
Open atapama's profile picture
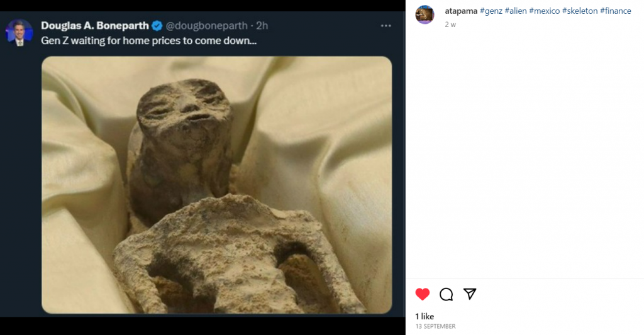pos(425,15)
